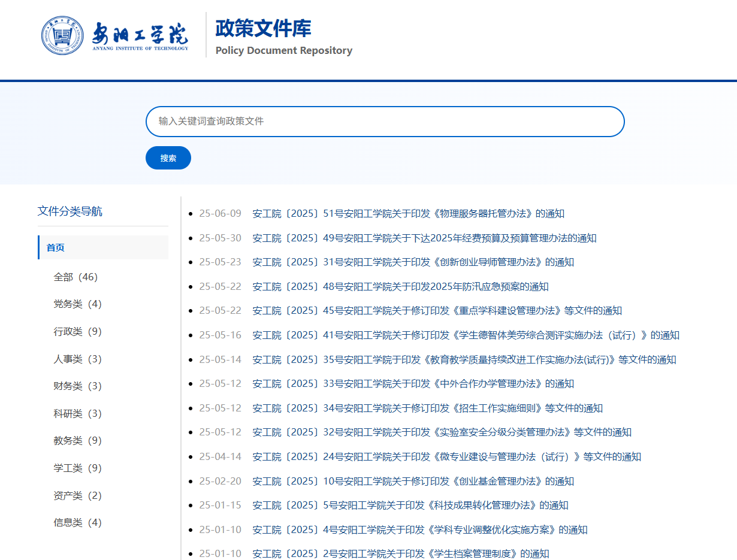
Task: Open the 全部 (46) category
Action: click(75, 277)
